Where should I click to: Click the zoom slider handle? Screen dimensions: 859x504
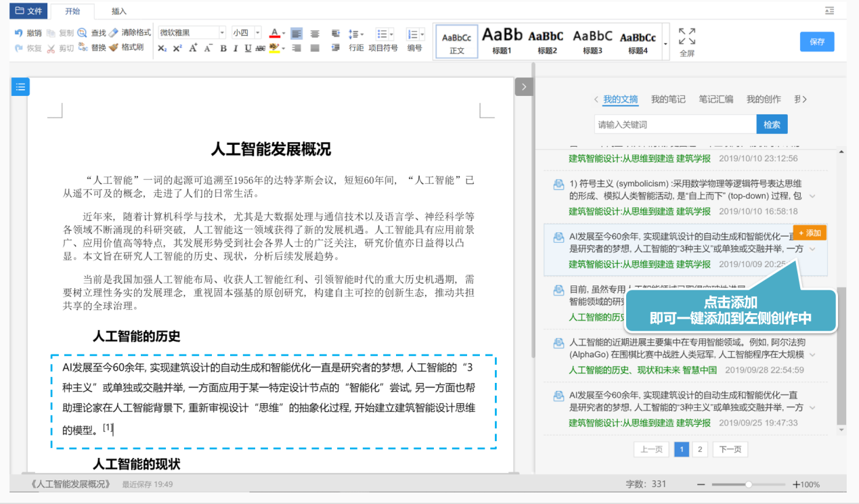point(748,484)
